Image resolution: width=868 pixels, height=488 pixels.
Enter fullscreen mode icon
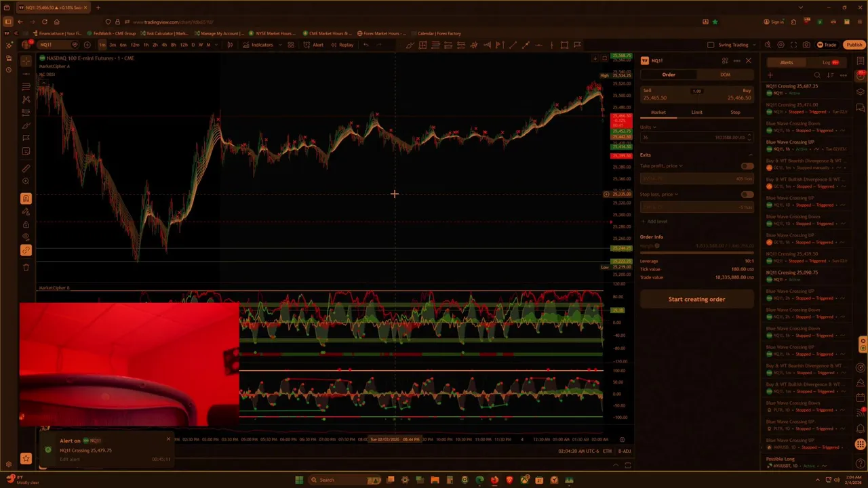coord(793,45)
